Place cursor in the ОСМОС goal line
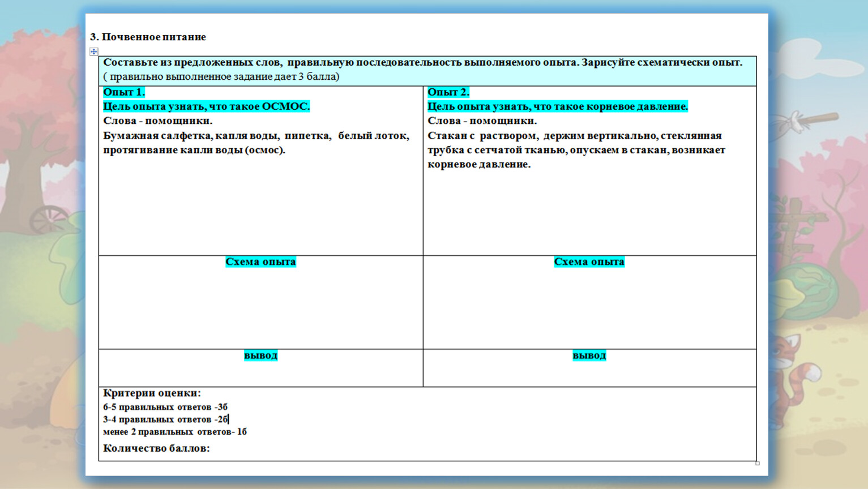868x489 pixels. [x=206, y=106]
